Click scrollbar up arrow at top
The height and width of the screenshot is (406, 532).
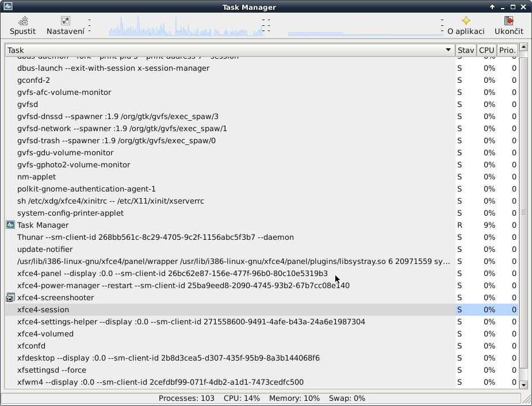click(x=523, y=47)
